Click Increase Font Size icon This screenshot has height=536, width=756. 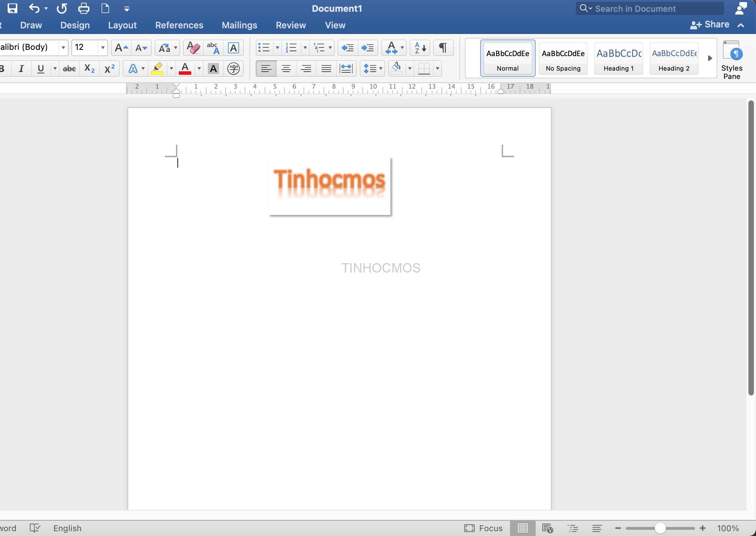click(121, 48)
